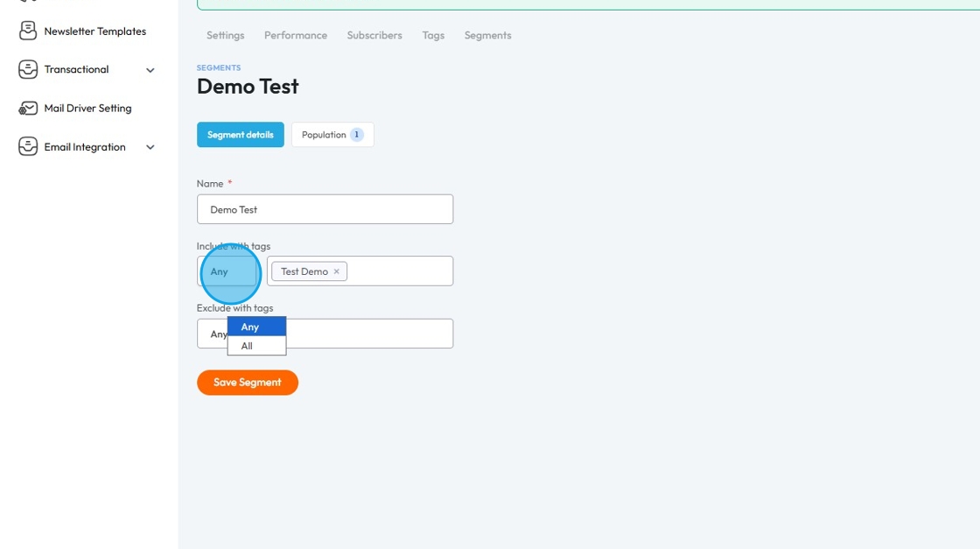Remove the Test Demo tag
The image size is (980, 549).
point(336,271)
